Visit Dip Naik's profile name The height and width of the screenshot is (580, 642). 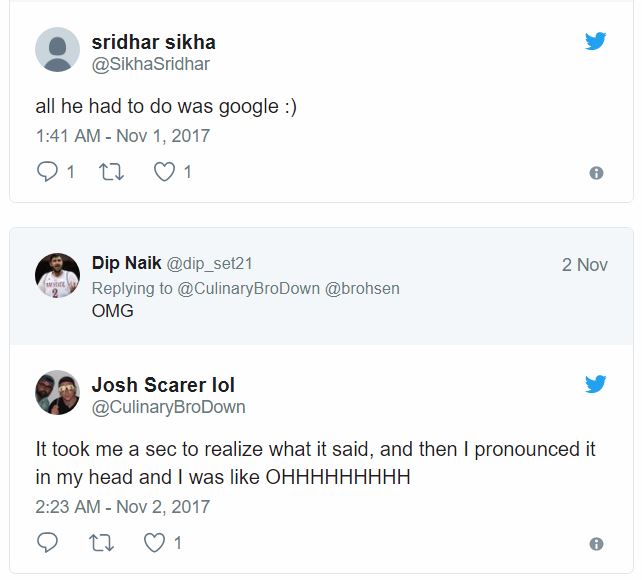click(x=120, y=264)
